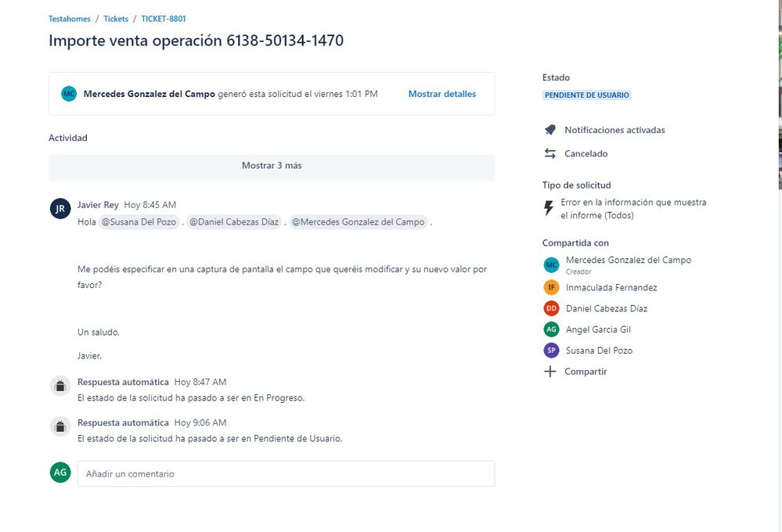Click Daniel Cabezas Díaz's DD avatar in shared list

(x=551, y=308)
